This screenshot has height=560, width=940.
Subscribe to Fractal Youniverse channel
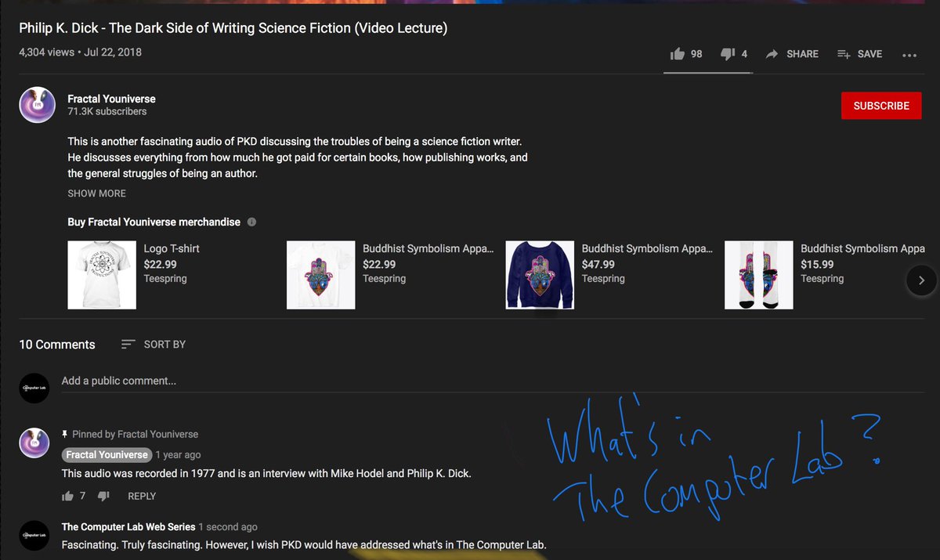pyautogui.click(x=881, y=106)
